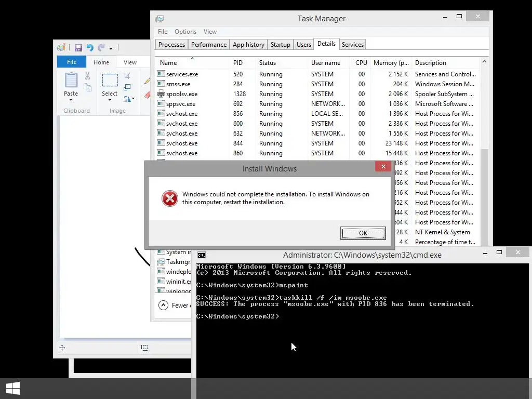Click the blue Undo arrow in Paint
The width and height of the screenshot is (532, 399).
(x=90, y=48)
